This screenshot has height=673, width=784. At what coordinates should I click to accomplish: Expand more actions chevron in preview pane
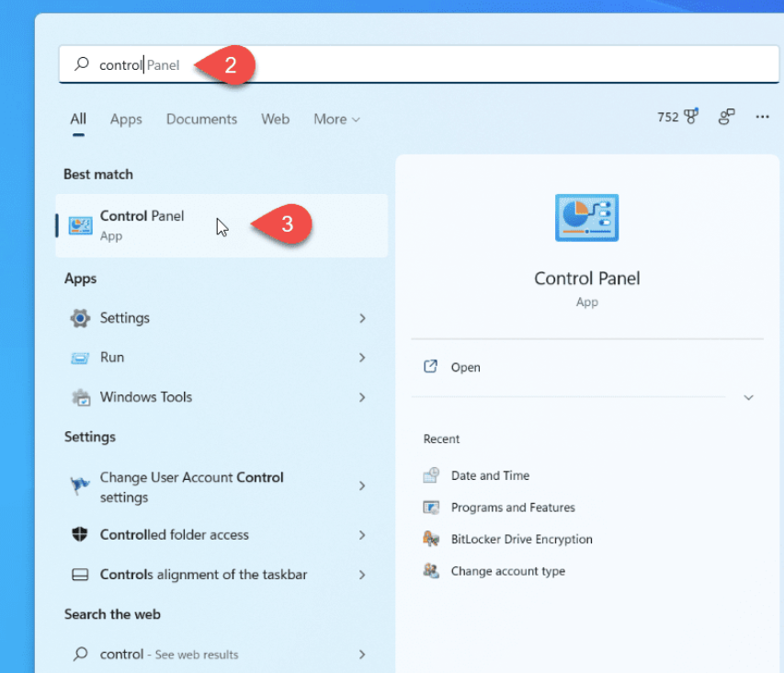(x=748, y=397)
